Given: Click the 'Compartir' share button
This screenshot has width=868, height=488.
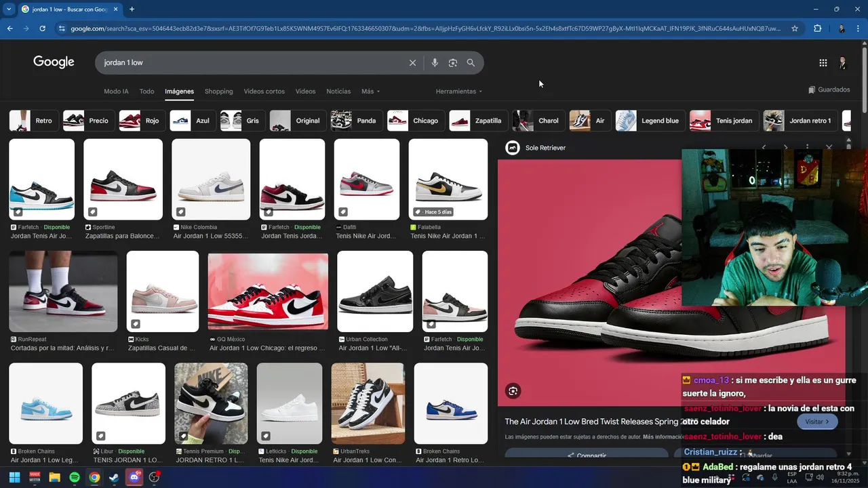Looking at the screenshot, I should coord(587,455).
